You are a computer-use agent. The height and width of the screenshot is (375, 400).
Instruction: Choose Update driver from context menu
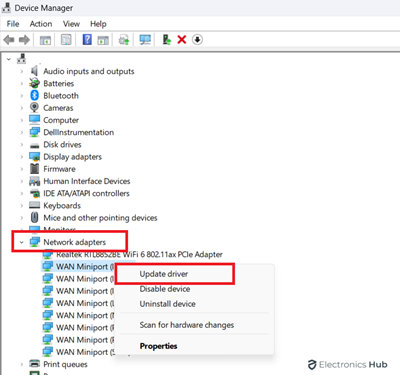coord(164,274)
